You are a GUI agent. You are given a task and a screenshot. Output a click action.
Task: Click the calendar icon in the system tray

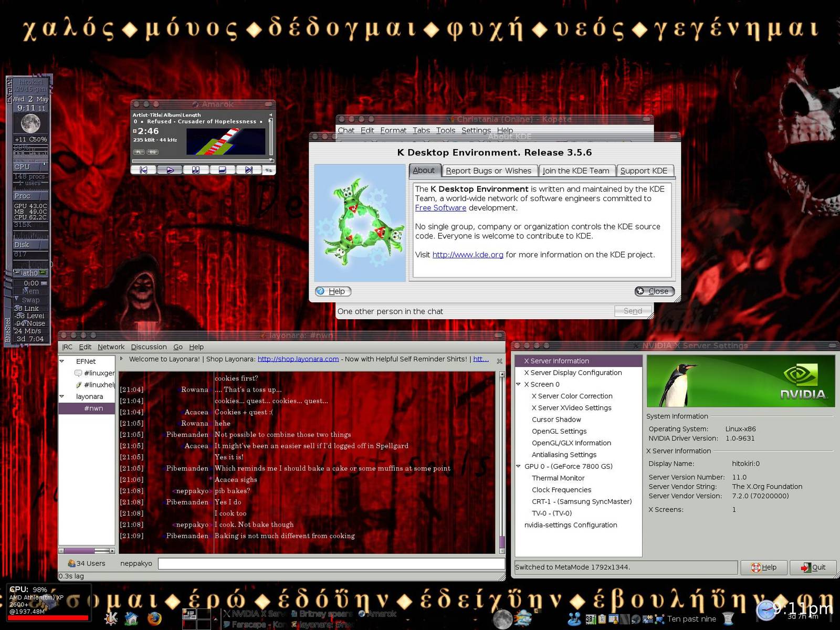[x=613, y=619]
